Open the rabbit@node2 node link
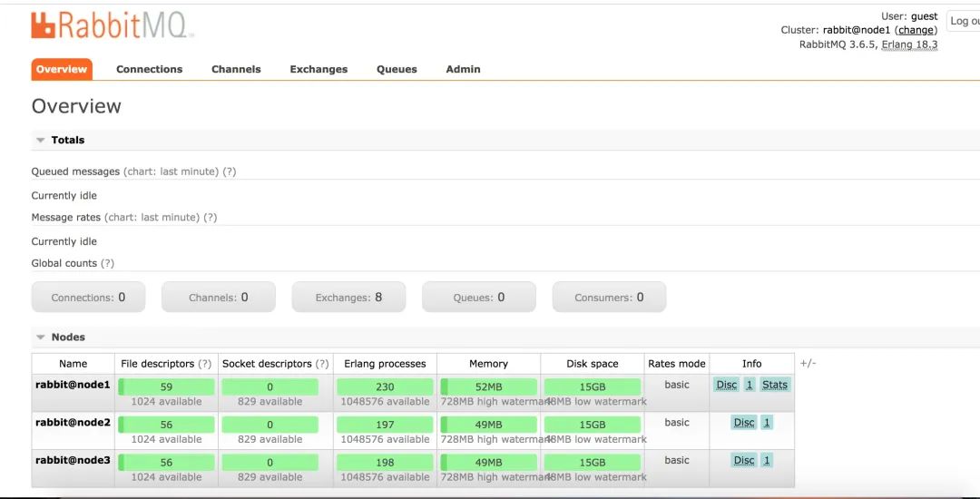This screenshot has height=499, width=980. click(x=73, y=423)
